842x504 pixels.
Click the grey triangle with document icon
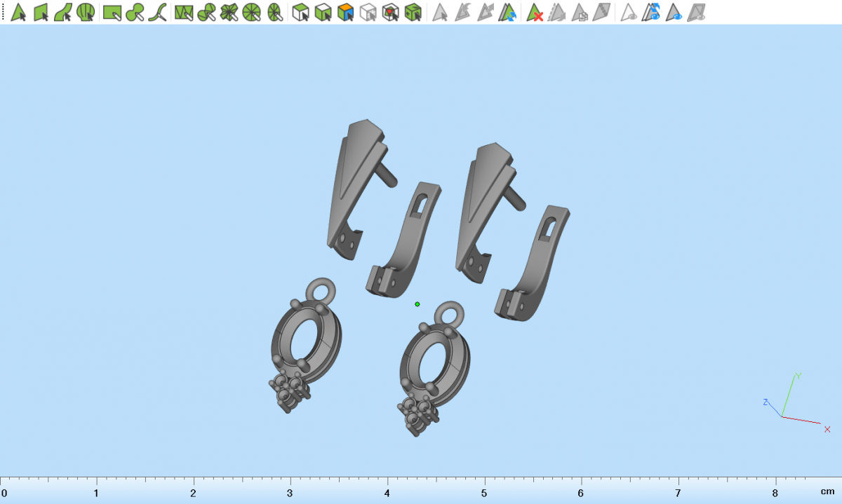[x=580, y=12]
